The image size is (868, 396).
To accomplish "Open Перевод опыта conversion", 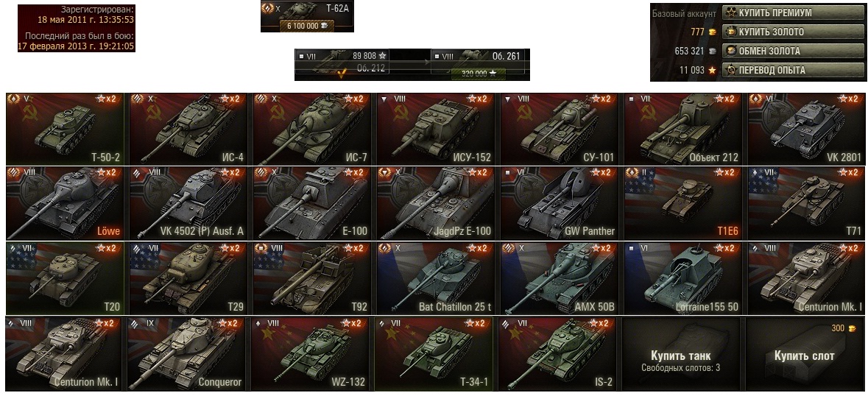I will click(793, 70).
